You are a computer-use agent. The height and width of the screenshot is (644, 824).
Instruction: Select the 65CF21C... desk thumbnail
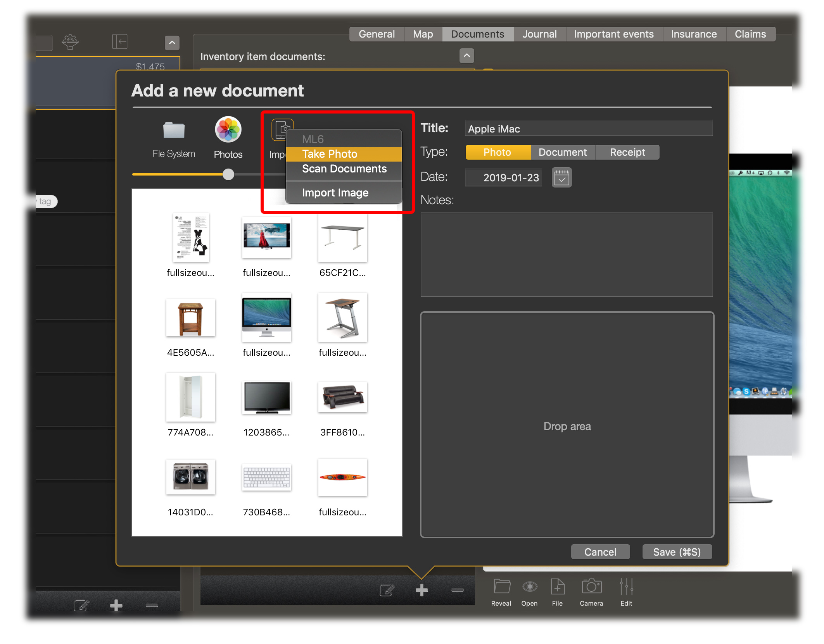342,238
